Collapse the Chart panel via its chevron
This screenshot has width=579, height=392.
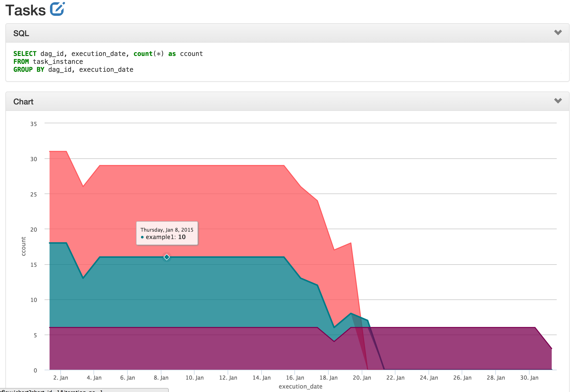click(558, 101)
